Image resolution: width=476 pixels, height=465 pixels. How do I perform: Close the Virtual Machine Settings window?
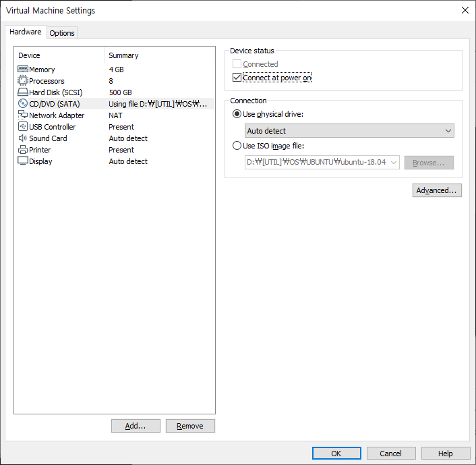tap(465, 10)
